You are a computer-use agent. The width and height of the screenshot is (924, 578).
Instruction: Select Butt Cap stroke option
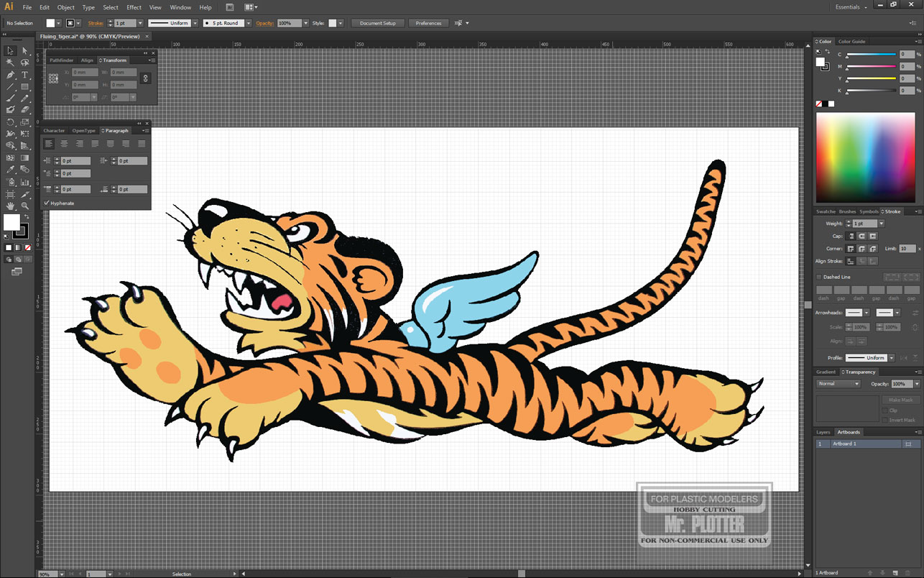coord(851,236)
